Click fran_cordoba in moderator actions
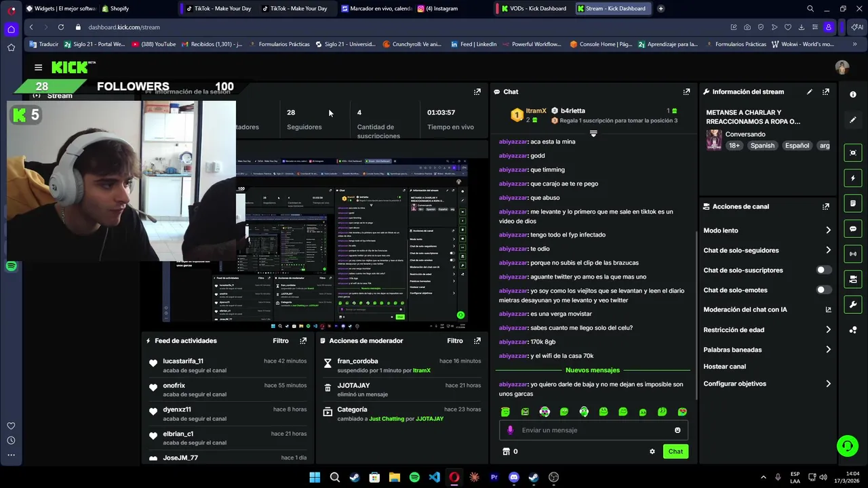 (357, 361)
